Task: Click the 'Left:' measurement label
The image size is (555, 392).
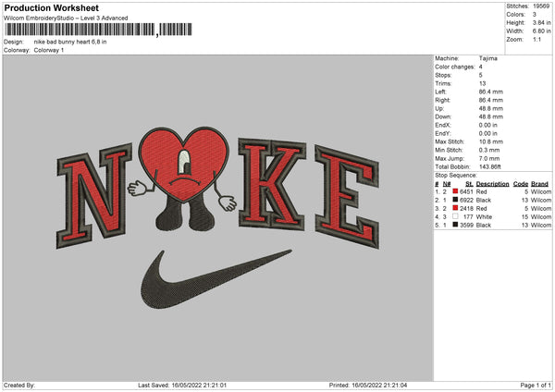Action: click(x=440, y=92)
